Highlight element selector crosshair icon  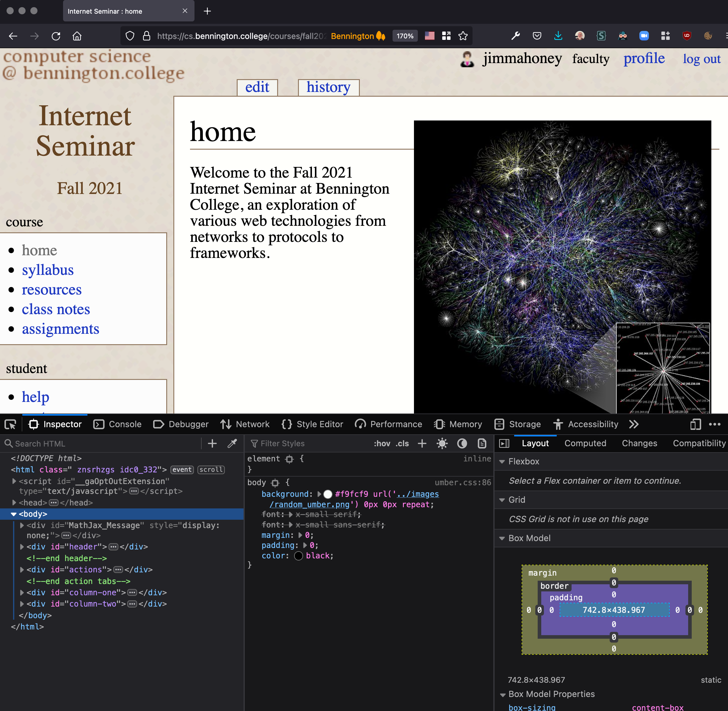pos(289,459)
